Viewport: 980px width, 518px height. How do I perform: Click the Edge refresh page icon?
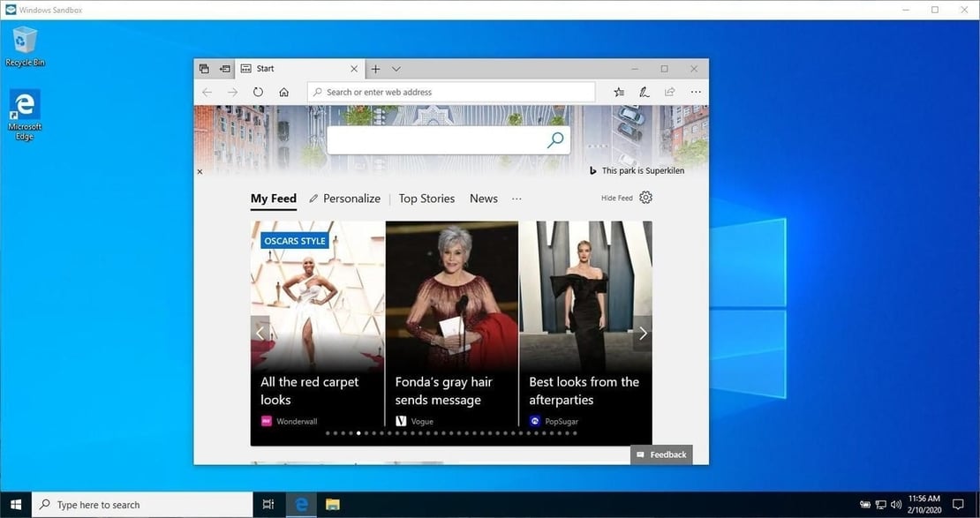258,92
